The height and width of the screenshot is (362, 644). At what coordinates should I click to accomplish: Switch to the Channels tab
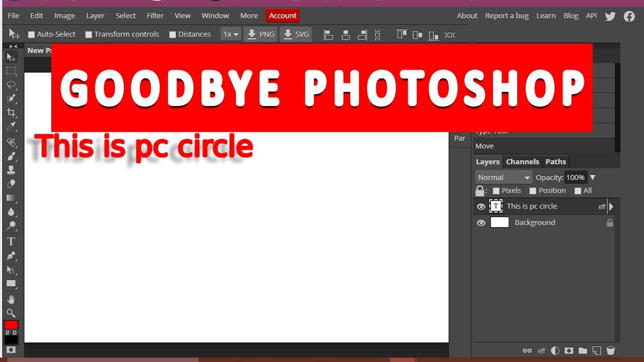(x=522, y=162)
